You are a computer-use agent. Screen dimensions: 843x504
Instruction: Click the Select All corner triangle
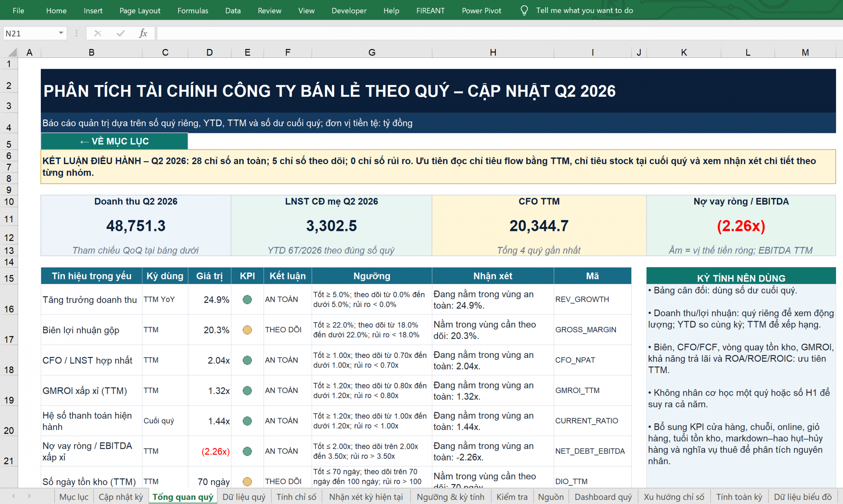pyautogui.click(x=13, y=52)
